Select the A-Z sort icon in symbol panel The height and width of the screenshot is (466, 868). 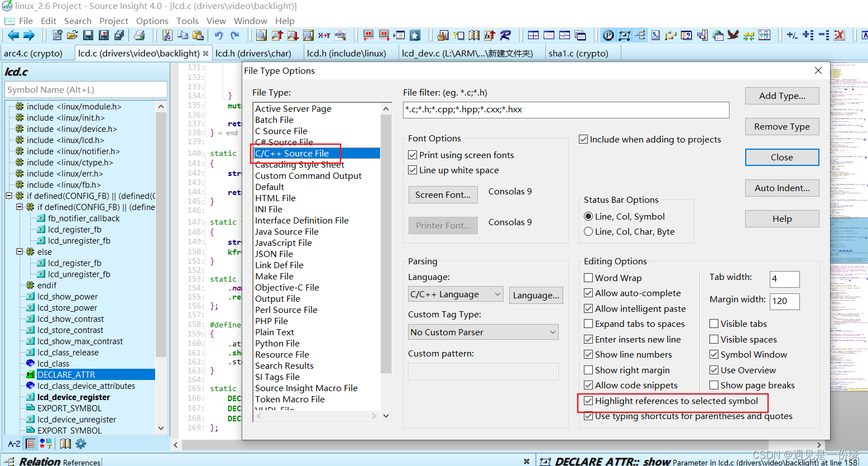pyautogui.click(x=14, y=443)
